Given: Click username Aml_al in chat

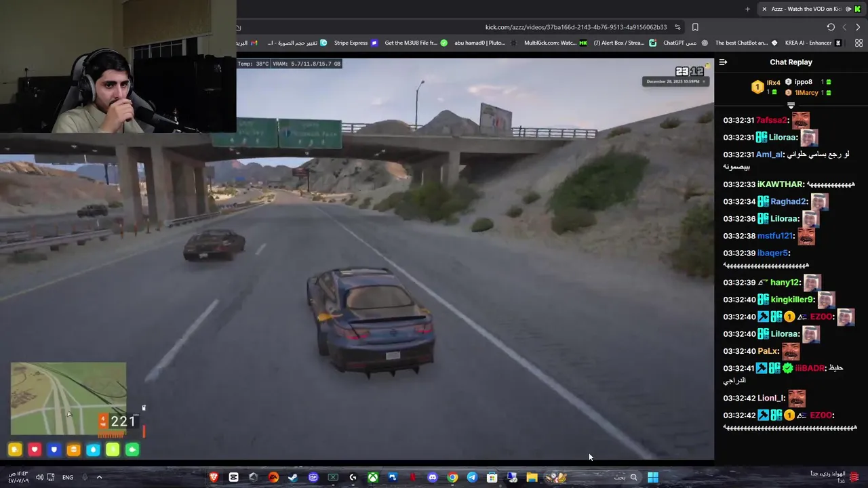Looking at the screenshot, I should pos(769,155).
